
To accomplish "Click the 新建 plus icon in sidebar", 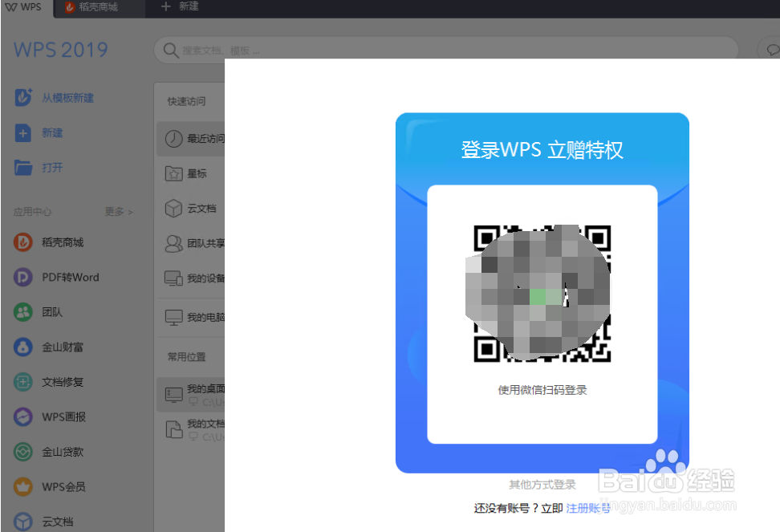I will (x=23, y=132).
